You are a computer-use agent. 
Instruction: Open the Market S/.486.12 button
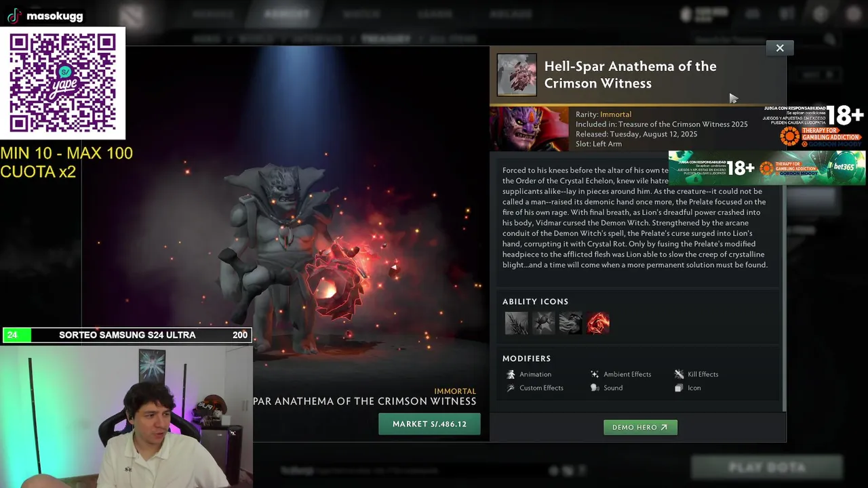pos(429,424)
